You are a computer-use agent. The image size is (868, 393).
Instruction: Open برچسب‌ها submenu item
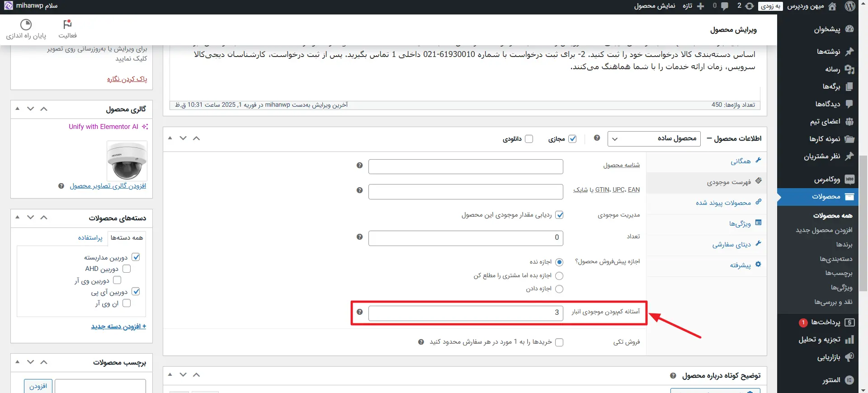point(839,273)
